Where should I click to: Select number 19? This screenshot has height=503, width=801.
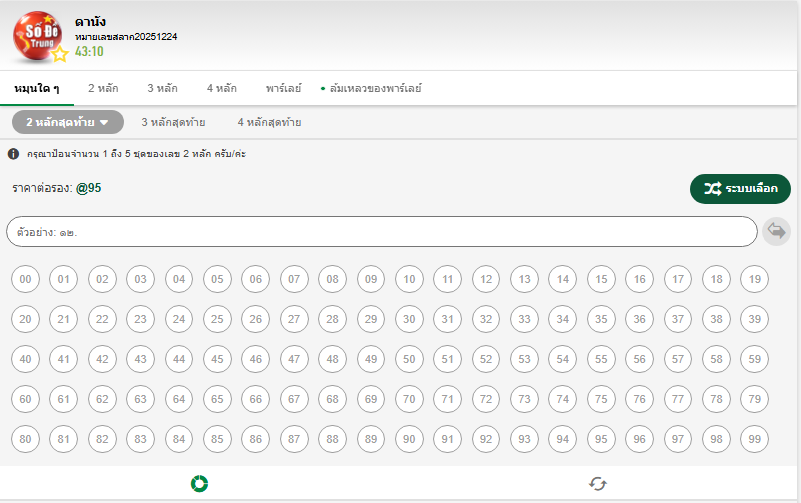coord(755,279)
